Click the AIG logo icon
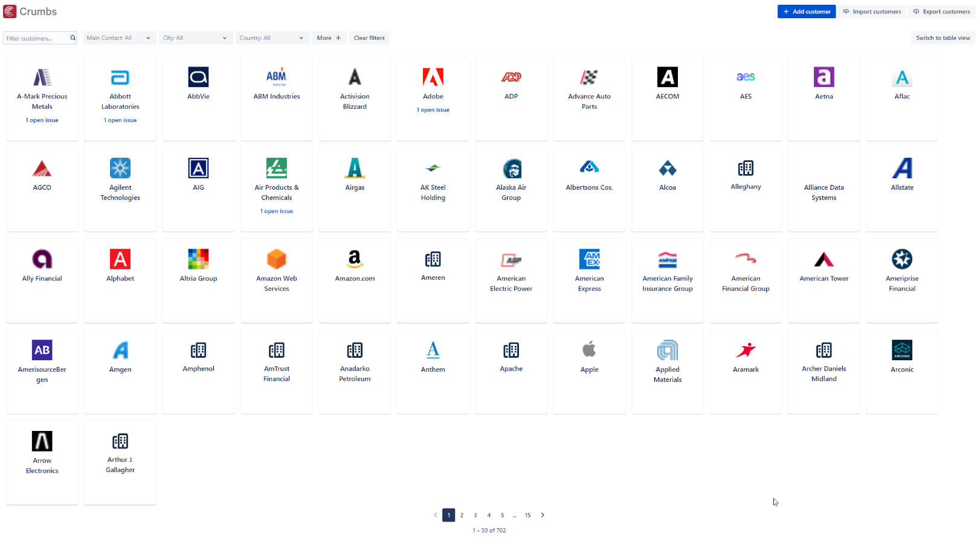Viewport: 980px width, 544px height. (x=198, y=168)
